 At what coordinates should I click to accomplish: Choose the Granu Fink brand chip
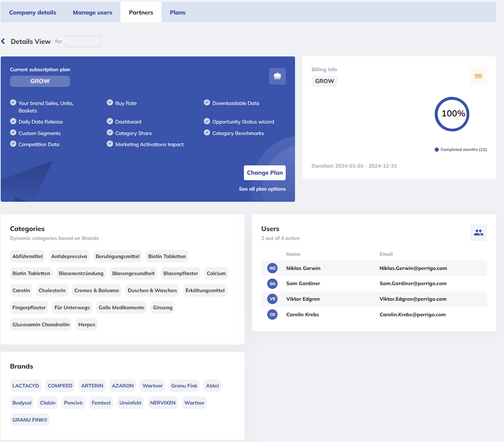click(x=184, y=386)
